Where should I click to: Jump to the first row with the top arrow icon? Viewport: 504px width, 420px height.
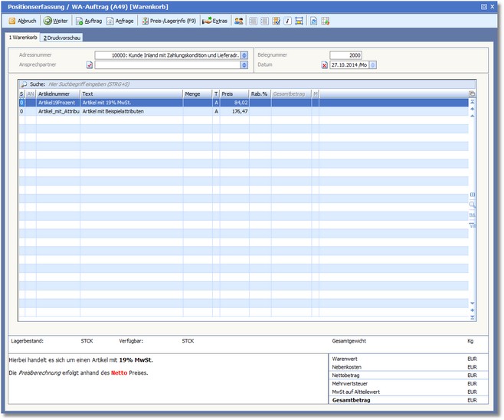(472, 102)
